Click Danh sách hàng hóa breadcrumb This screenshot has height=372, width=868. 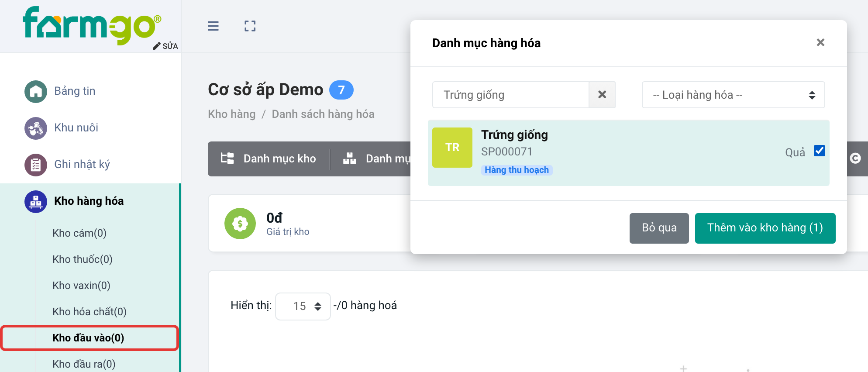[323, 114]
